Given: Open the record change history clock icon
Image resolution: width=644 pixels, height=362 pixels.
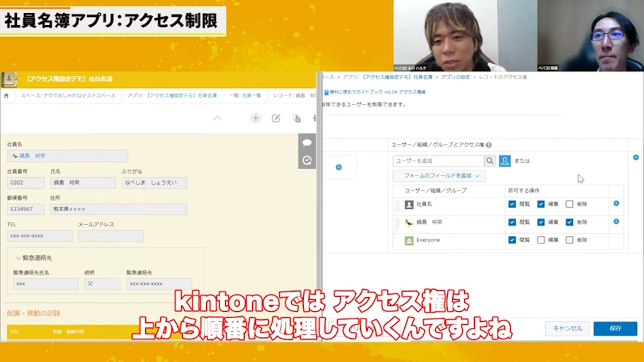Looking at the screenshot, I should (x=306, y=161).
